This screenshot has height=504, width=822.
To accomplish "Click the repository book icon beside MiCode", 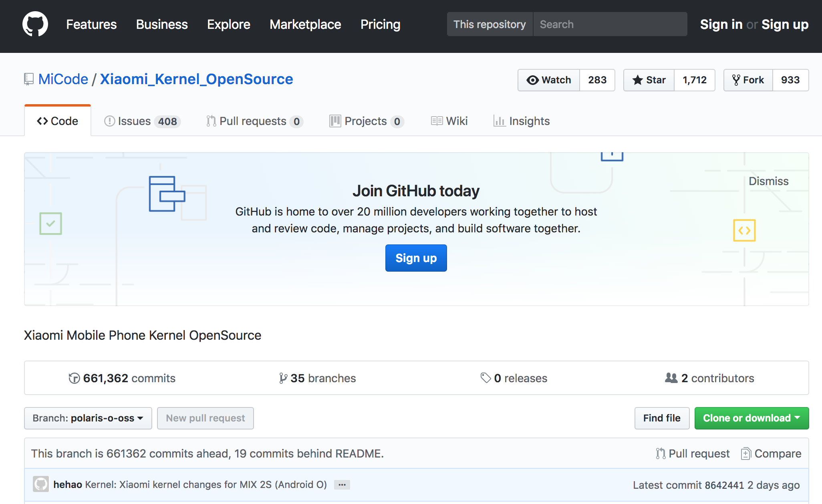I will (28, 79).
